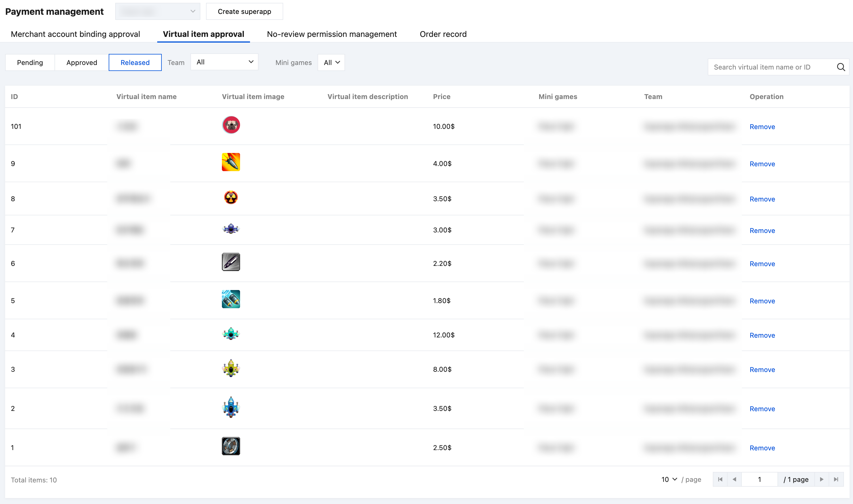Switch to the Order record tab
Viewport: 853px width, 504px height.
(443, 34)
